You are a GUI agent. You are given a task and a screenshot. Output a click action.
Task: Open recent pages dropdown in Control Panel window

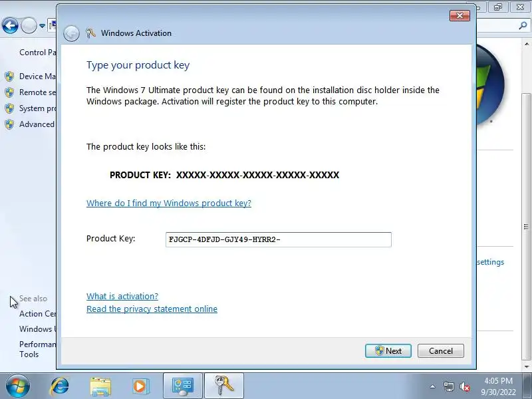point(42,25)
